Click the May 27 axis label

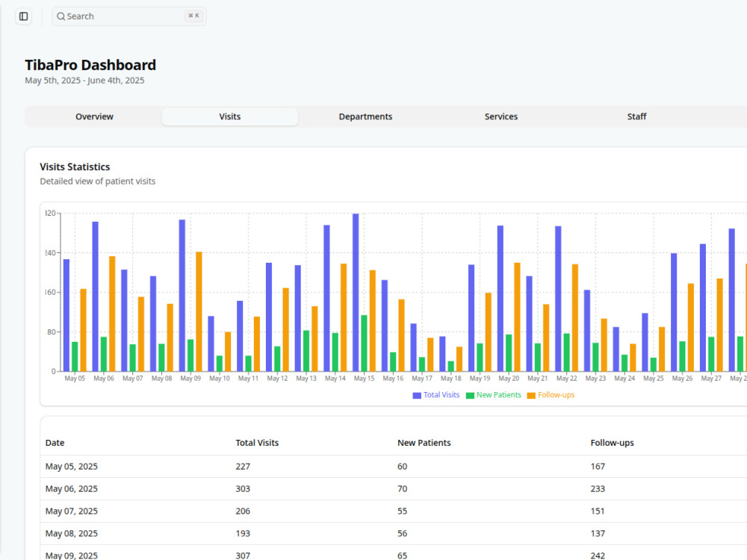point(711,379)
